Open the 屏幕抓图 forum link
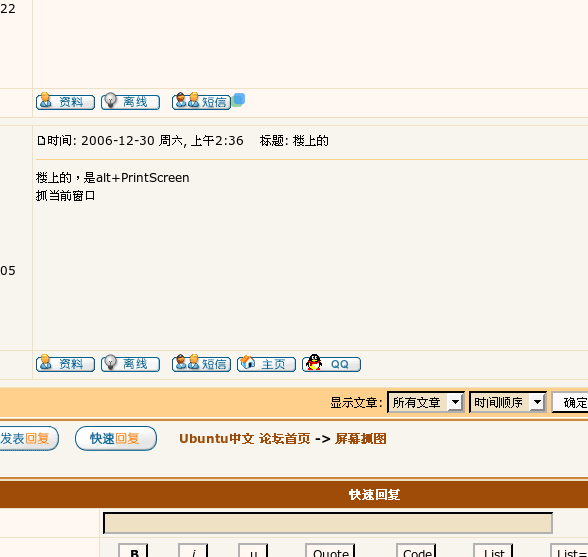Screen dimensions: 588x557 pos(361,438)
